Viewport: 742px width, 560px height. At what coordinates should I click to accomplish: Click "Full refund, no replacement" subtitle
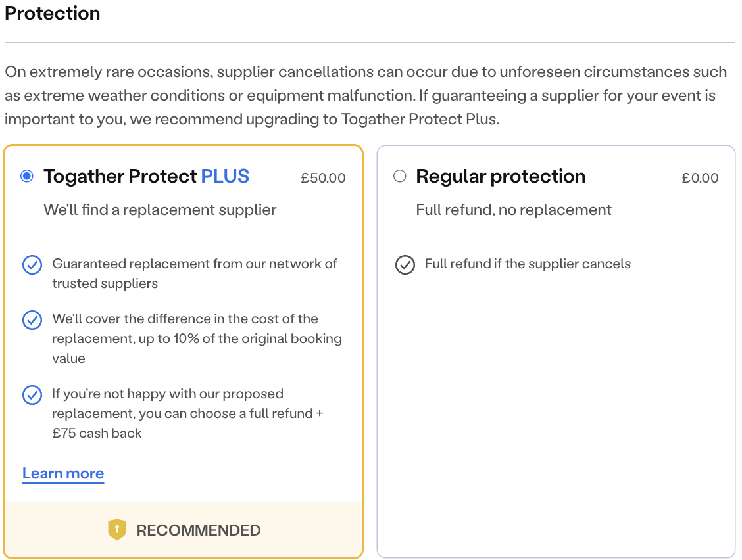point(514,210)
